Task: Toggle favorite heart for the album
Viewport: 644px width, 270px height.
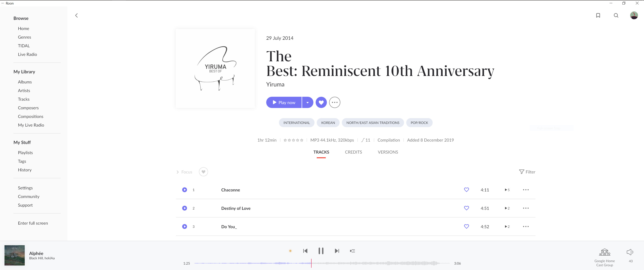Action: click(321, 102)
